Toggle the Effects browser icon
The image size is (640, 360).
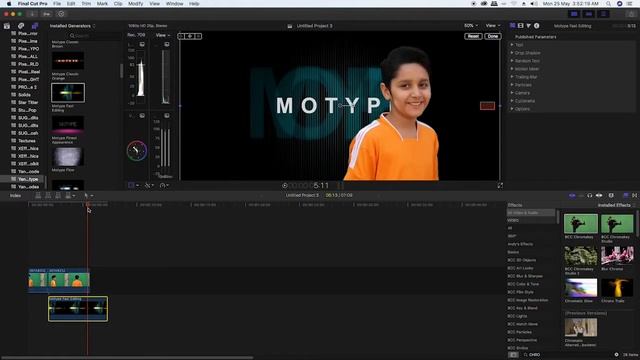tap(626, 196)
